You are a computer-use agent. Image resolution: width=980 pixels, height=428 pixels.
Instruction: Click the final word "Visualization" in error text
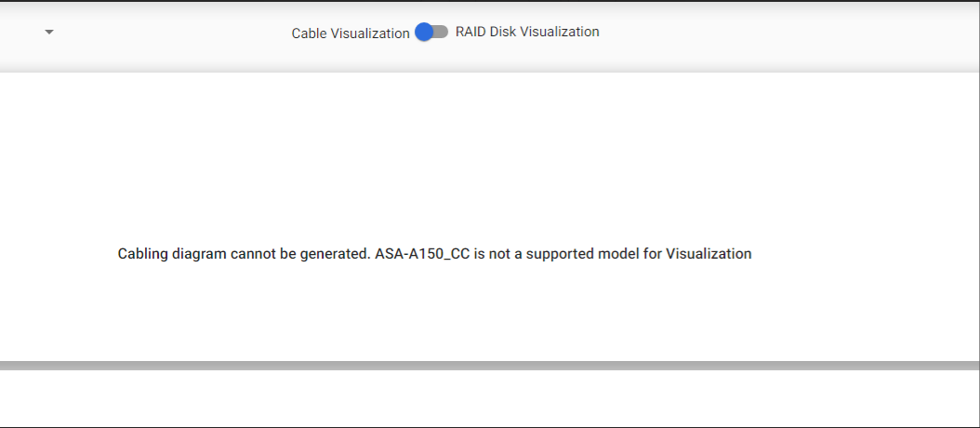tap(709, 253)
